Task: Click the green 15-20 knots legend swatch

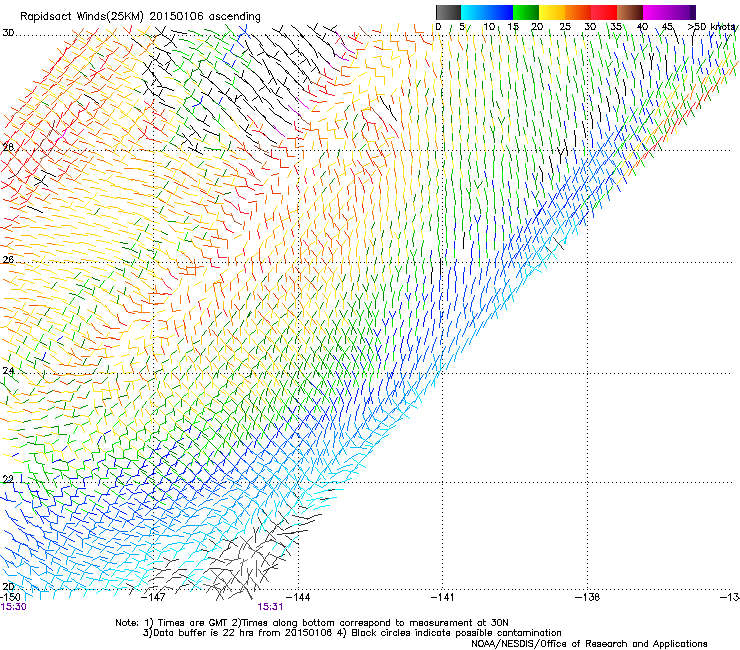Action: pos(526,12)
